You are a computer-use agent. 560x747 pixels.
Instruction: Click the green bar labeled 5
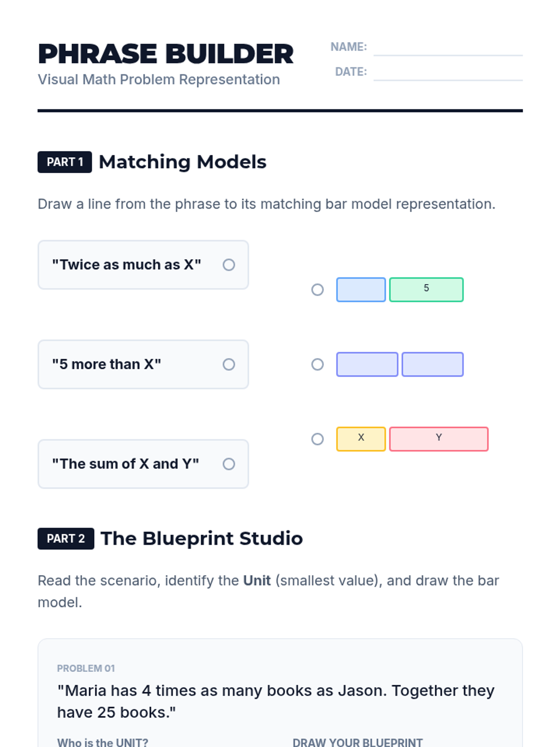point(426,289)
